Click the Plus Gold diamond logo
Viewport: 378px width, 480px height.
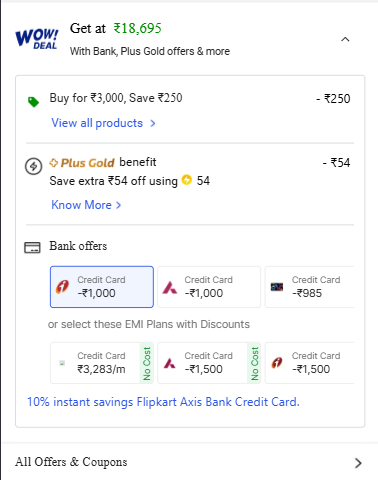(53, 163)
